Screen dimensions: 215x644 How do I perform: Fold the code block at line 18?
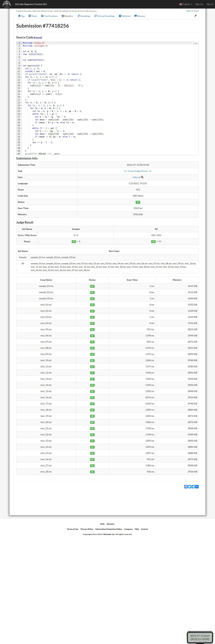tap(21, 91)
